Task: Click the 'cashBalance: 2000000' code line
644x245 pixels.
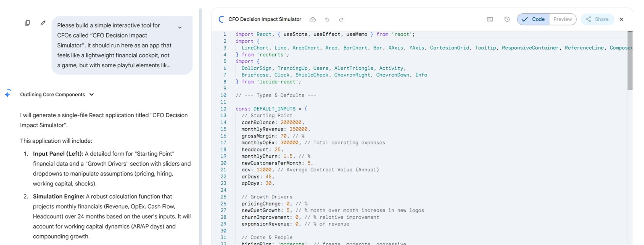Action: [x=273, y=122]
